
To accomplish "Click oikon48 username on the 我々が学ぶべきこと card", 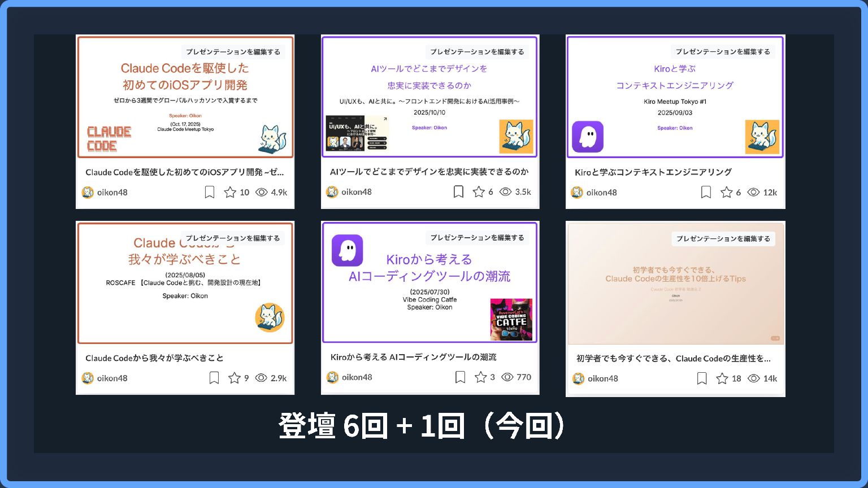I will click(x=112, y=378).
